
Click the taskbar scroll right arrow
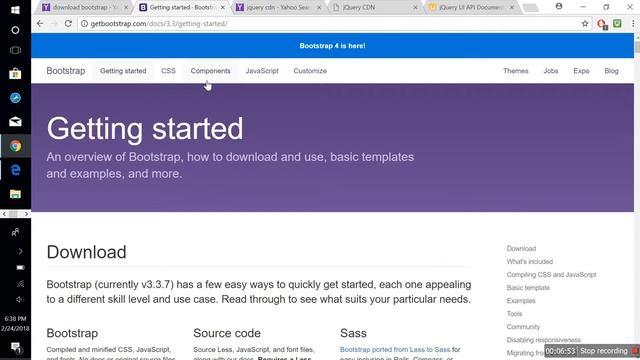point(26,214)
